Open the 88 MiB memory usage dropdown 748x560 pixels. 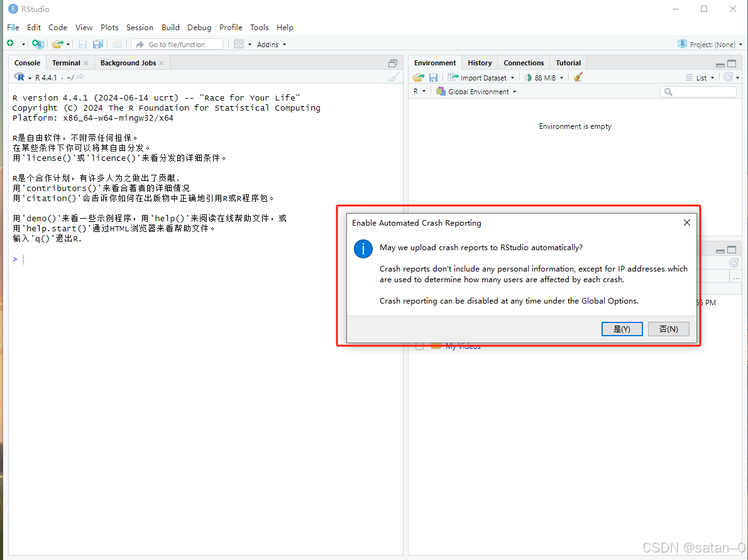(x=544, y=77)
